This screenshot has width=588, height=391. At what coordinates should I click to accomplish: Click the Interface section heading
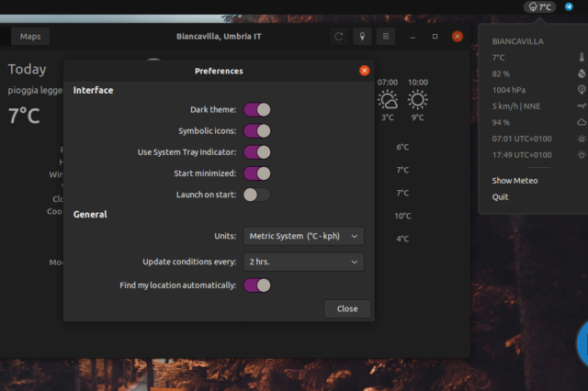(93, 90)
